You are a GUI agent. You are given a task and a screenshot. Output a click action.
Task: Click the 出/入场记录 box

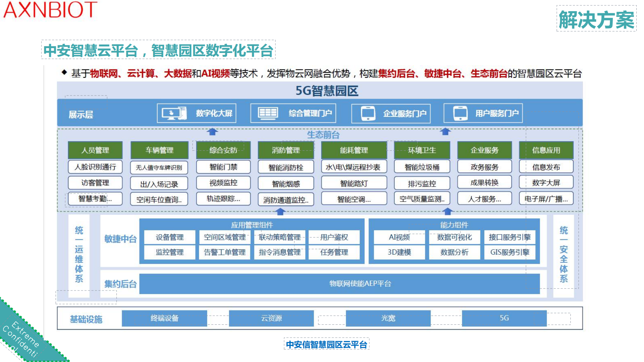pos(159,184)
